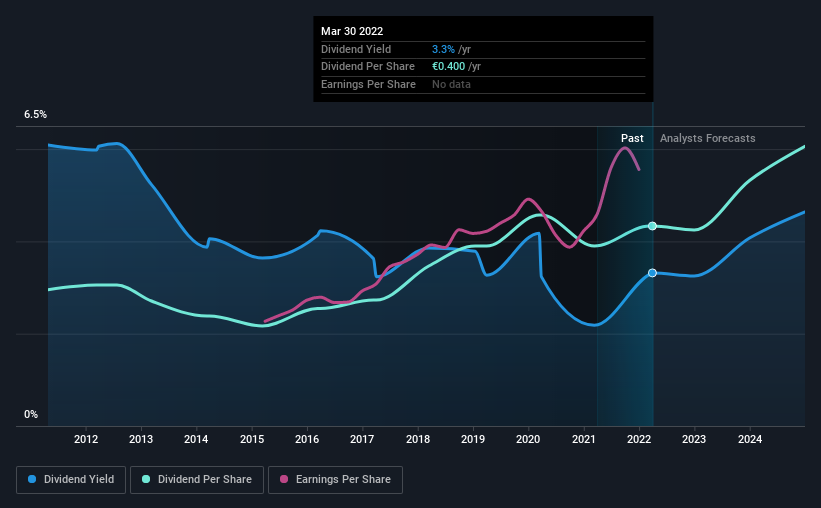The height and width of the screenshot is (508, 821).
Task: Click the blue Dividend Yield legend dot
Action: point(32,479)
